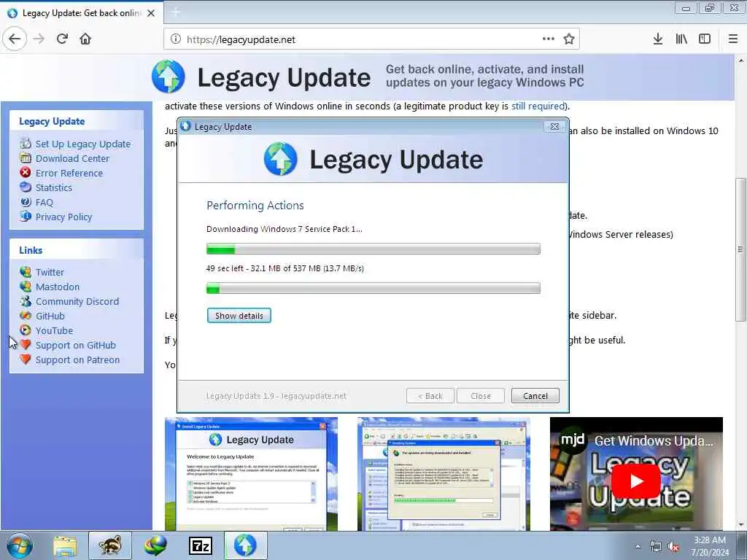Click the Legacy Update globe logo in header
Screen dimensions: 747x560
coord(169,77)
